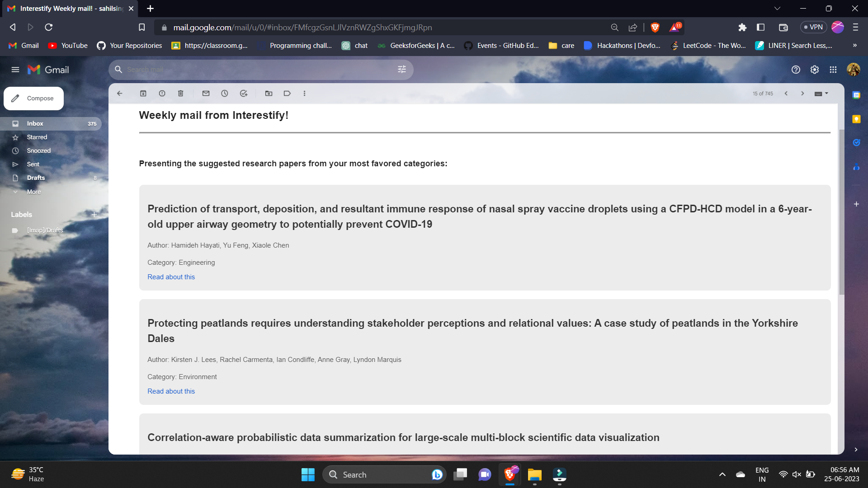Image resolution: width=868 pixels, height=488 pixels.
Task: Delete the email with the trash icon
Action: tap(180, 94)
